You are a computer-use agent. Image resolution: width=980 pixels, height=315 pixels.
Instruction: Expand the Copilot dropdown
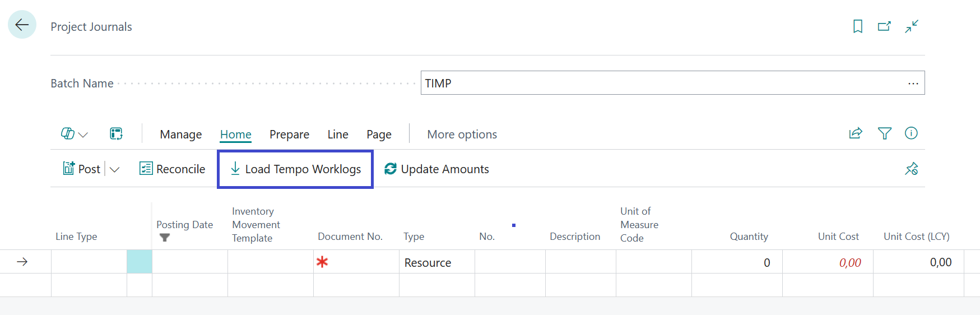(x=75, y=134)
